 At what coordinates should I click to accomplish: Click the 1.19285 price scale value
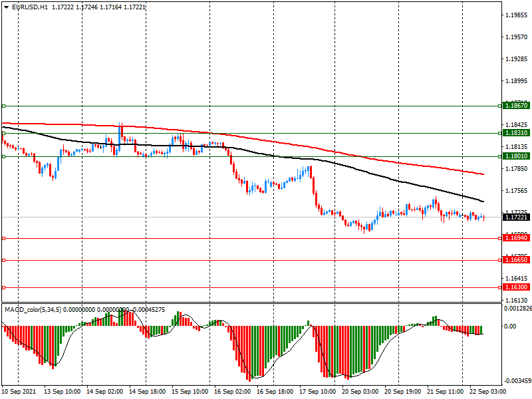click(517, 59)
